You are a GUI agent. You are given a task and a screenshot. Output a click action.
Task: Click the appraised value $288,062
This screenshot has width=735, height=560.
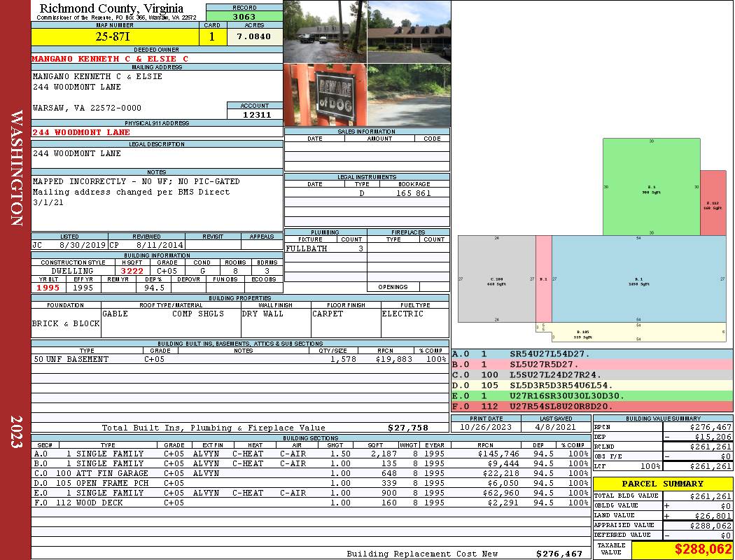click(710, 526)
